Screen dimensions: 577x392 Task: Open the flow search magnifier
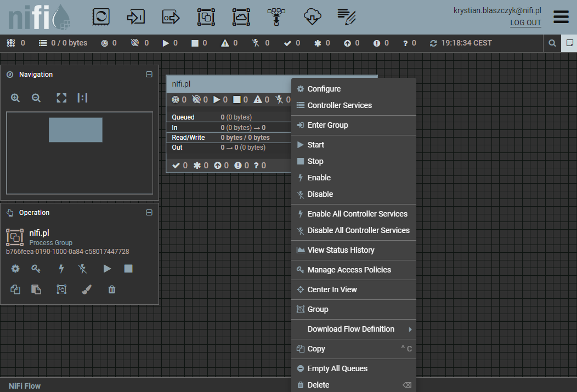pyautogui.click(x=552, y=43)
